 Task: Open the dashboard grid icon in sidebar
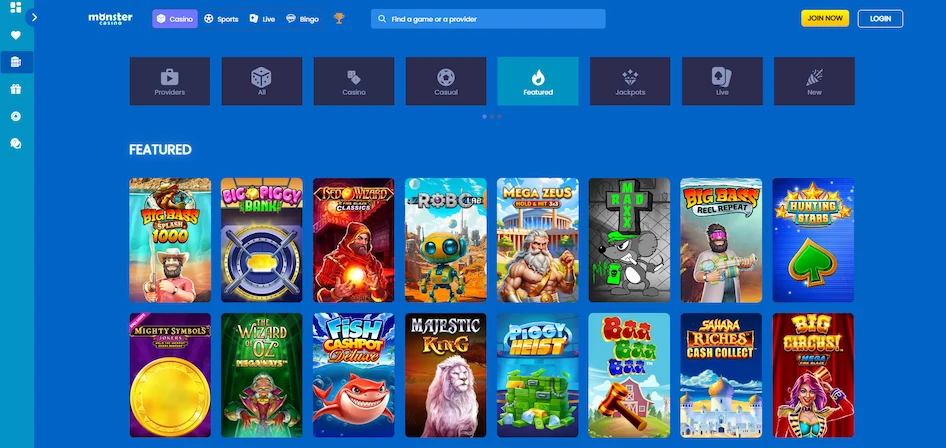click(x=16, y=7)
